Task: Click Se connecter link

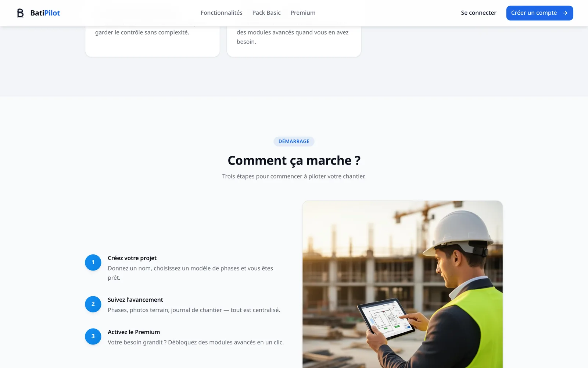Action: [x=478, y=13]
